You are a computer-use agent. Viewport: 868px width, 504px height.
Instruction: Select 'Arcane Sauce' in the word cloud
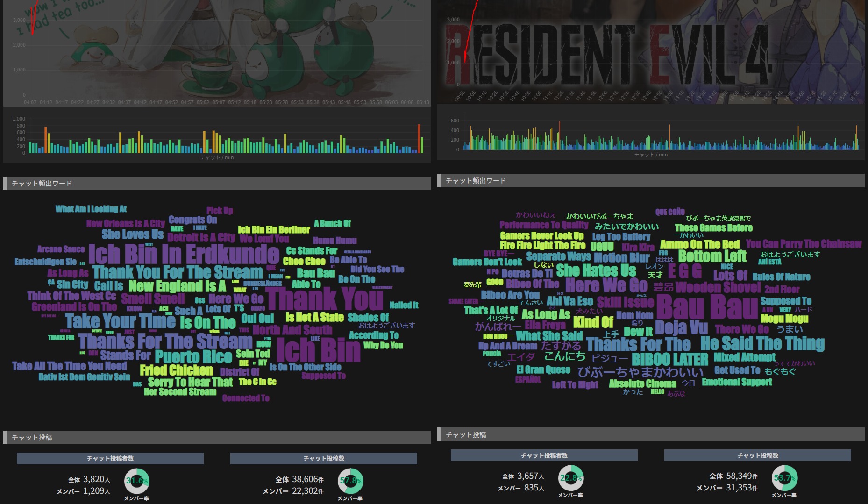point(61,249)
